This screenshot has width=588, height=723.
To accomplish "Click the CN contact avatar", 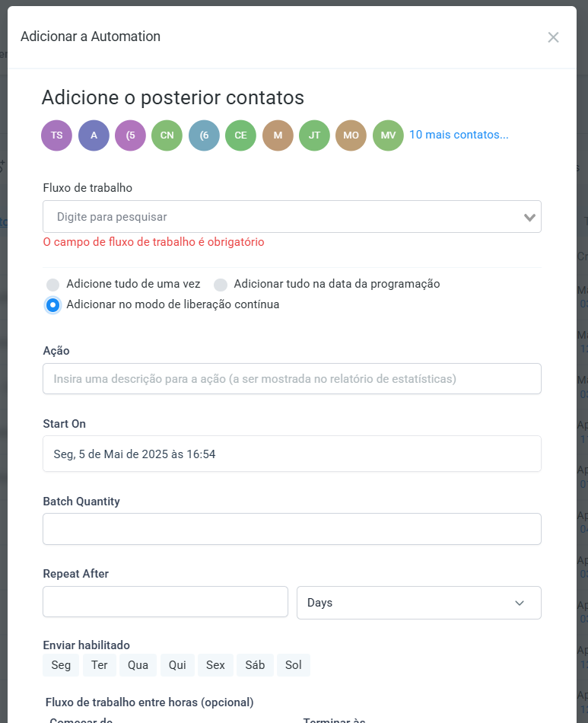I will pyautogui.click(x=167, y=135).
